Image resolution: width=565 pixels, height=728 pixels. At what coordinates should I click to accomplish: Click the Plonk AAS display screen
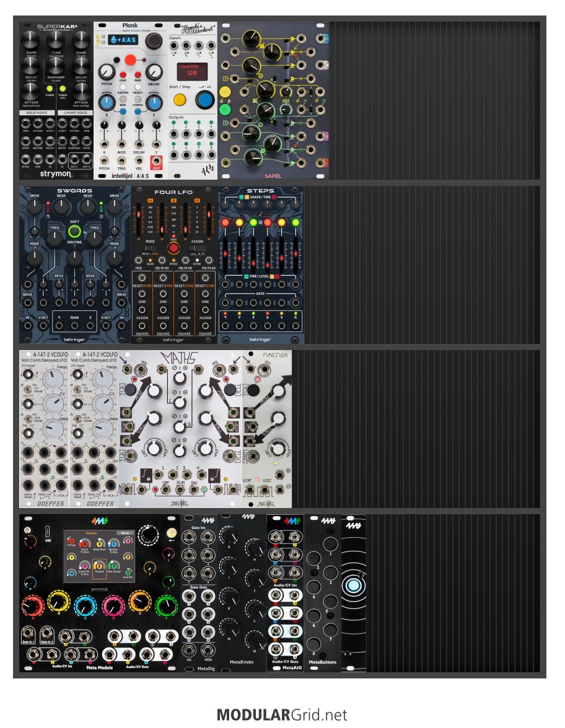tap(123, 40)
